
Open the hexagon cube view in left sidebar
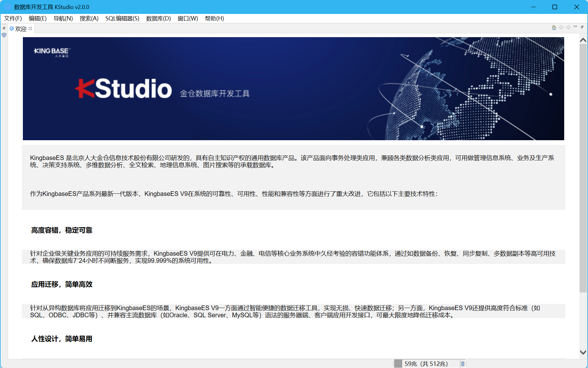click(4, 35)
